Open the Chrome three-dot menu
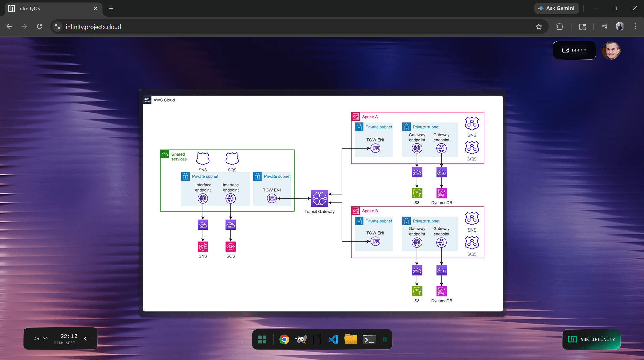The height and width of the screenshot is (360, 644). click(x=635, y=27)
